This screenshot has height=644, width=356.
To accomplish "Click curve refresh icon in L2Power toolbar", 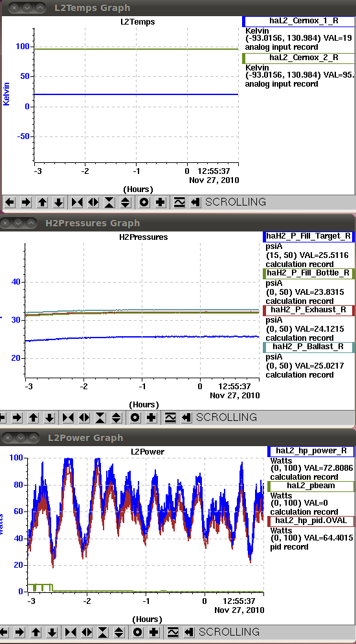I will [173, 632].
